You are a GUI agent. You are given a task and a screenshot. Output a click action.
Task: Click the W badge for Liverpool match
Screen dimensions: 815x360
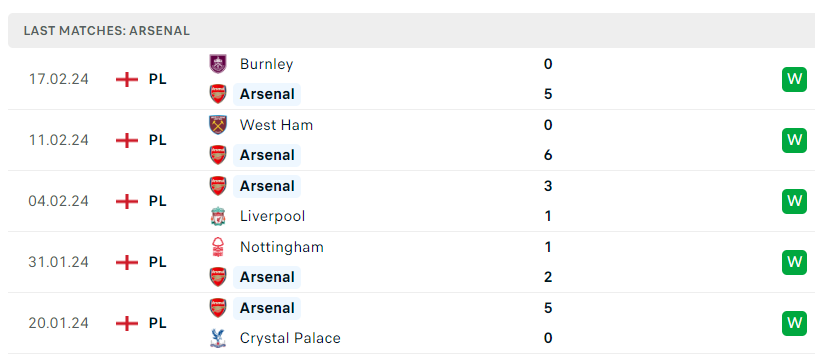(794, 201)
